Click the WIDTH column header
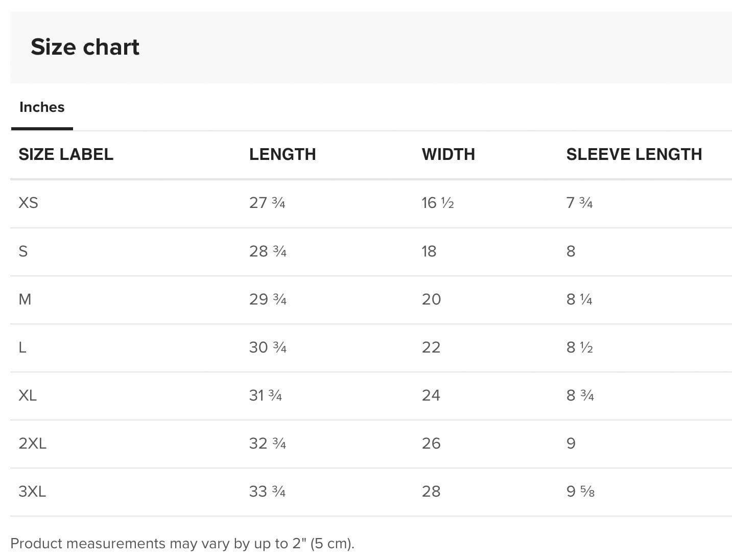Image resolution: width=732 pixels, height=560 pixels. coord(448,154)
